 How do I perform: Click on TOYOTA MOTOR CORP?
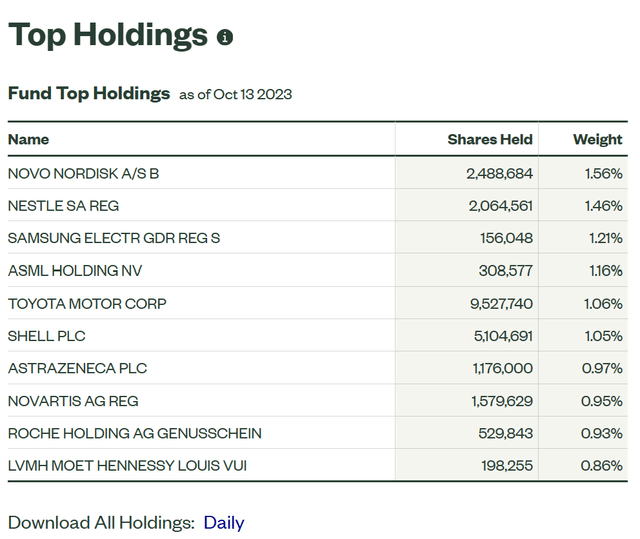point(87,303)
